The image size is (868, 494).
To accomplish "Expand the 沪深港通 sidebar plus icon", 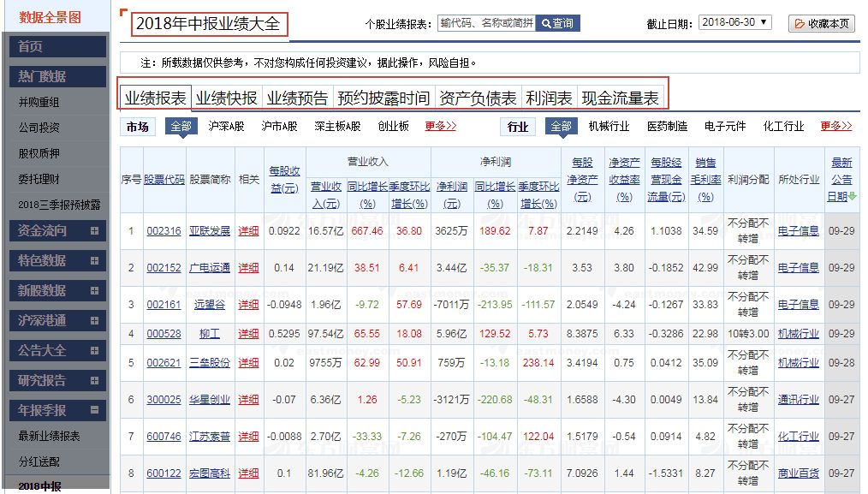I will click(94, 321).
